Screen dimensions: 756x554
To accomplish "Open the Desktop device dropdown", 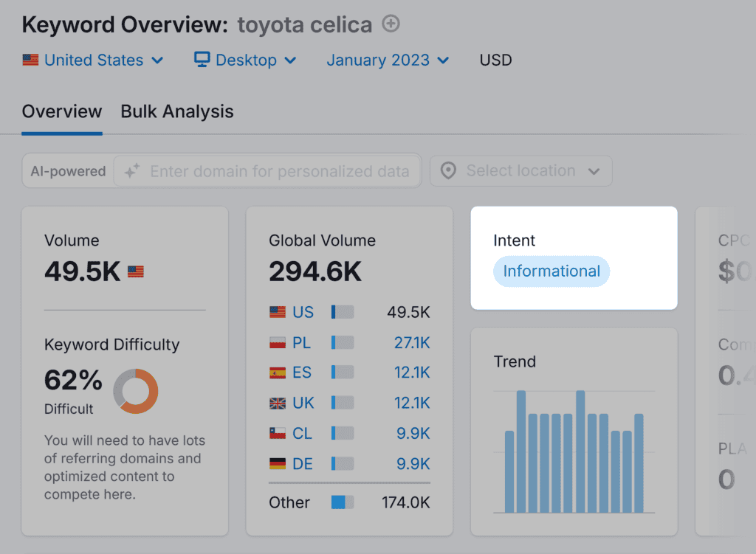I will [x=245, y=60].
